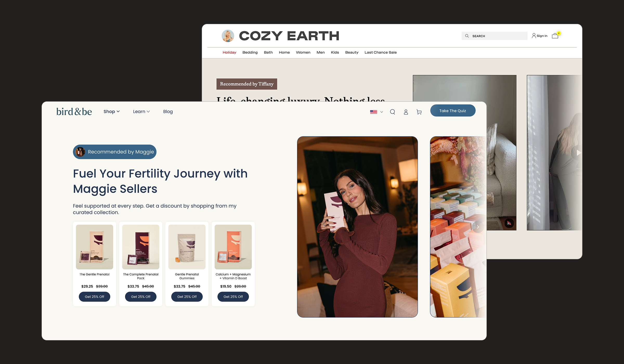Screen dimensions: 624x364
Task: Click the Cozy Earth shopping bag icon
Action: tap(555, 36)
